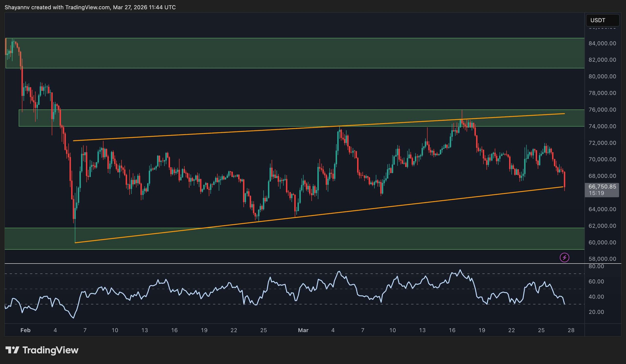
Task: Click the 15:19 candle countdown timer
Action: 596,193
